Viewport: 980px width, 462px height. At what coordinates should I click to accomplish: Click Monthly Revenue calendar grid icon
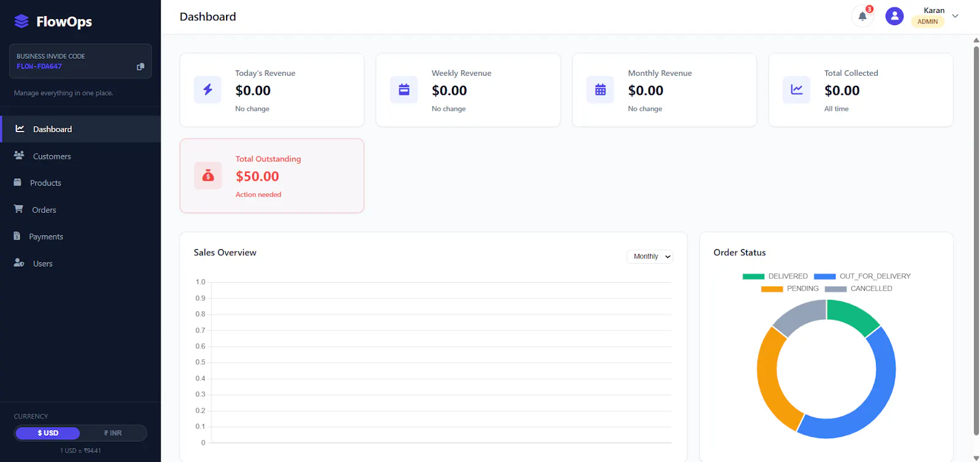tap(600, 90)
